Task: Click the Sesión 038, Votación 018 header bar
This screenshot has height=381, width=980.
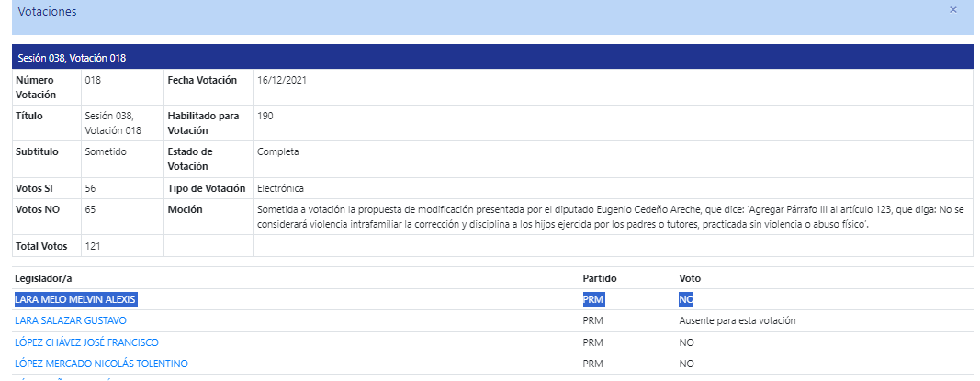Action: (x=492, y=58)
